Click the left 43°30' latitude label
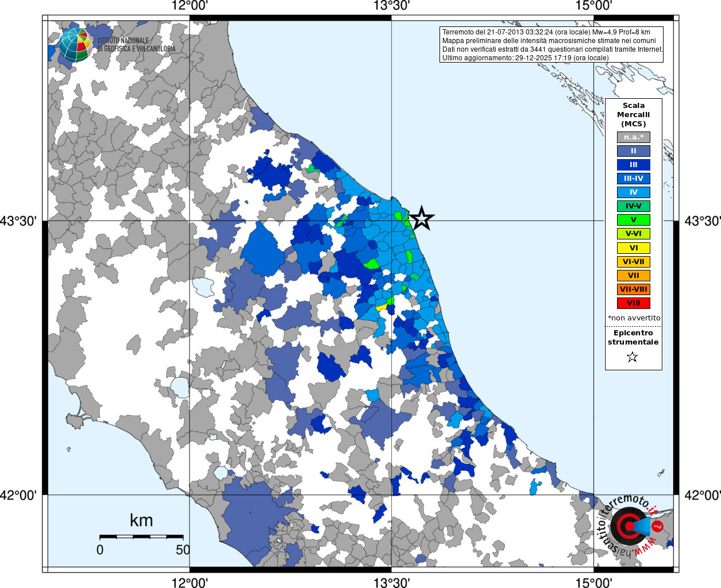 tap(18, 221)
